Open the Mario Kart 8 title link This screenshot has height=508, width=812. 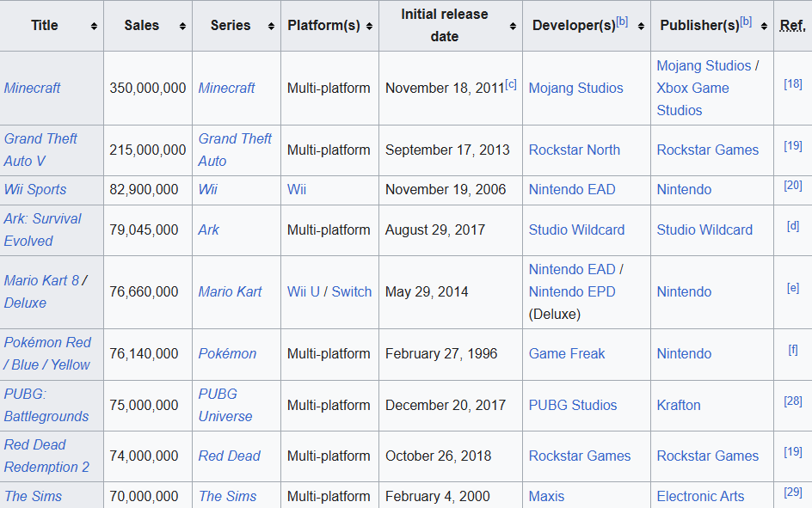point(41,280)
